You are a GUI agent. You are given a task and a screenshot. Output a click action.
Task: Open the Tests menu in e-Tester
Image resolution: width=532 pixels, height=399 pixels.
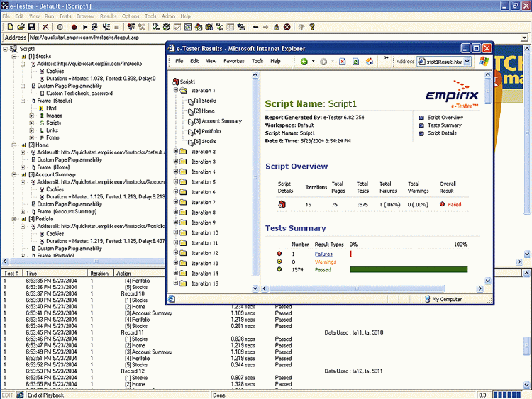pyautogui.click(x=65, y=16)
